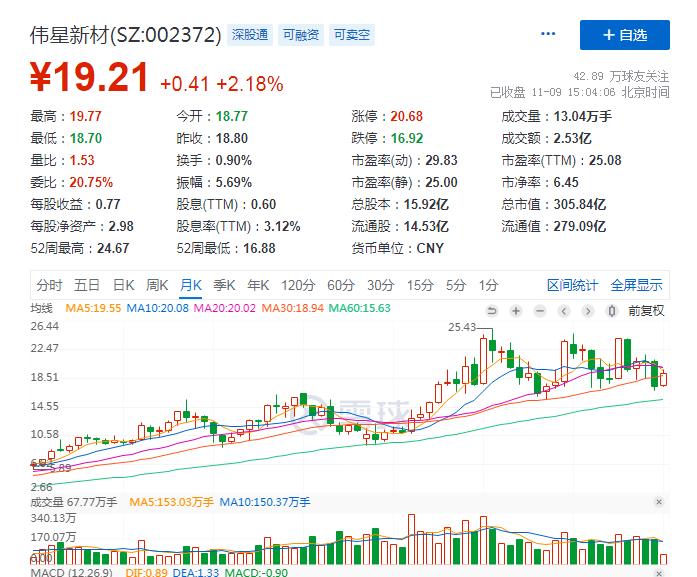Click the DEA:1.33 indicator value

pyautogui.click(x=196, y=572)
